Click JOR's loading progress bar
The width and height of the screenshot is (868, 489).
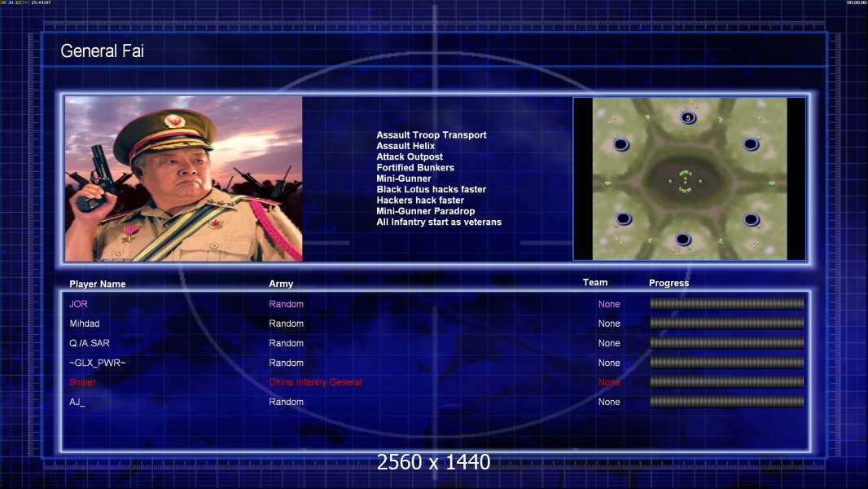727,303
